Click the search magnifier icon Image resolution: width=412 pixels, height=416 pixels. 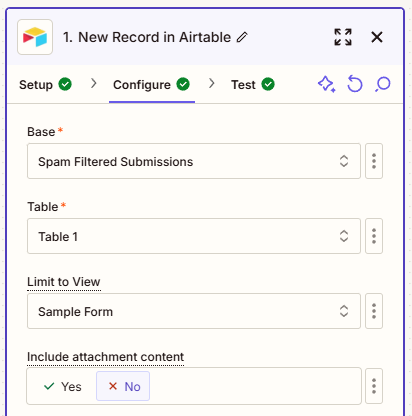tap(383, 84)
